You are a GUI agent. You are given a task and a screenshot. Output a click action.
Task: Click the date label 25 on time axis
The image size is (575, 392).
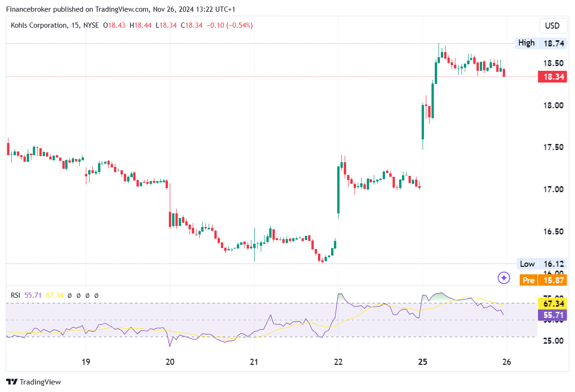(x=422, y=362)
